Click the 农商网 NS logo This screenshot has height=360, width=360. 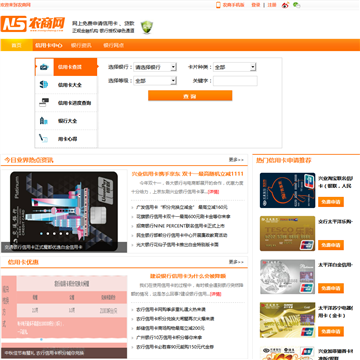[33, 24]
